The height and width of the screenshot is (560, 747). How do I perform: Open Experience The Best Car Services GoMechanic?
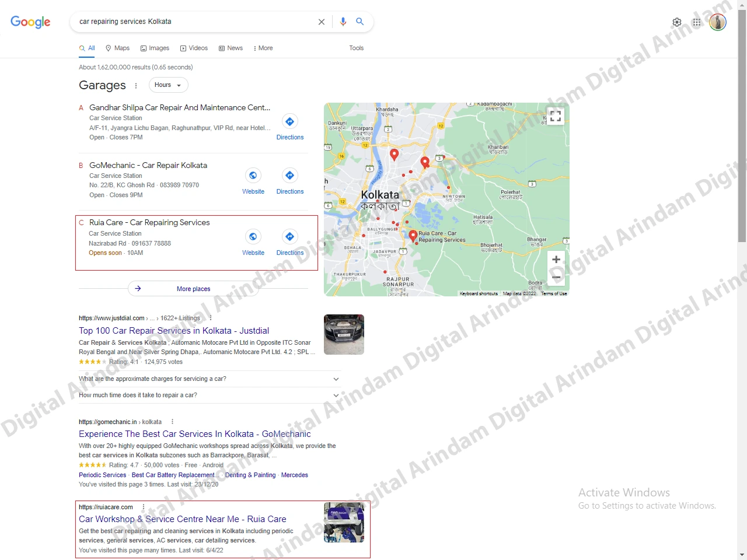195,434
